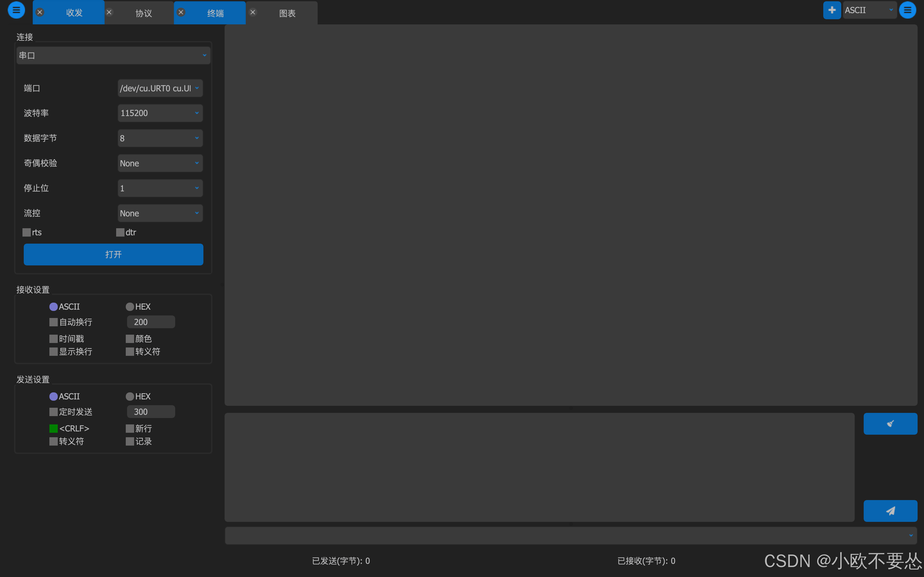Viewport: 924px width, 577px height.
Task: Enable the rts checkbox
Action: (x=27, y=232)
